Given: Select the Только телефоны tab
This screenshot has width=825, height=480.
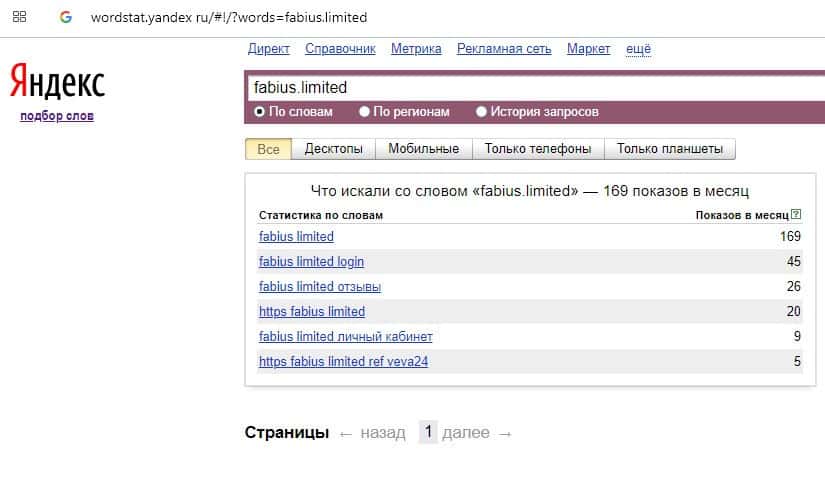Looking at the screenshot, I should [538, 149].
